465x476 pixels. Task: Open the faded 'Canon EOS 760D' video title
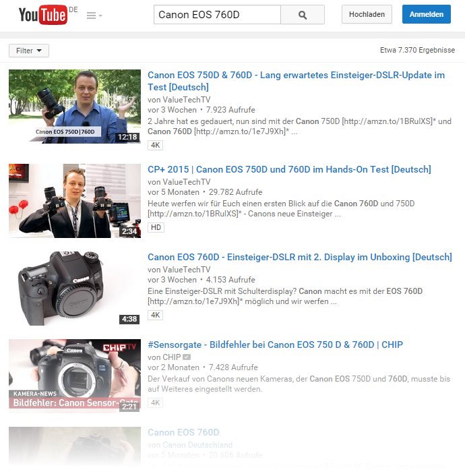tap(183, 432)
